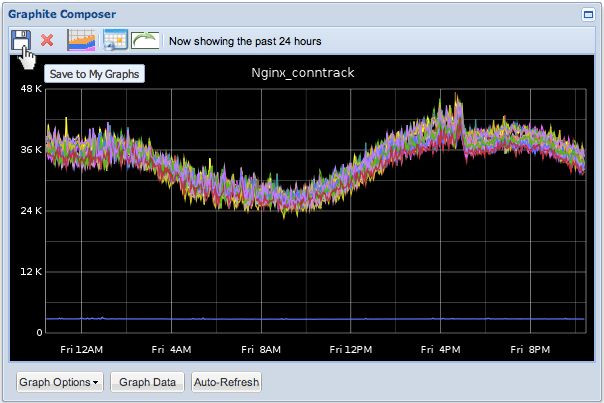Click the Graphite Composer title
The width and height of the screenshot is (604, 403).
pos(62,14)
